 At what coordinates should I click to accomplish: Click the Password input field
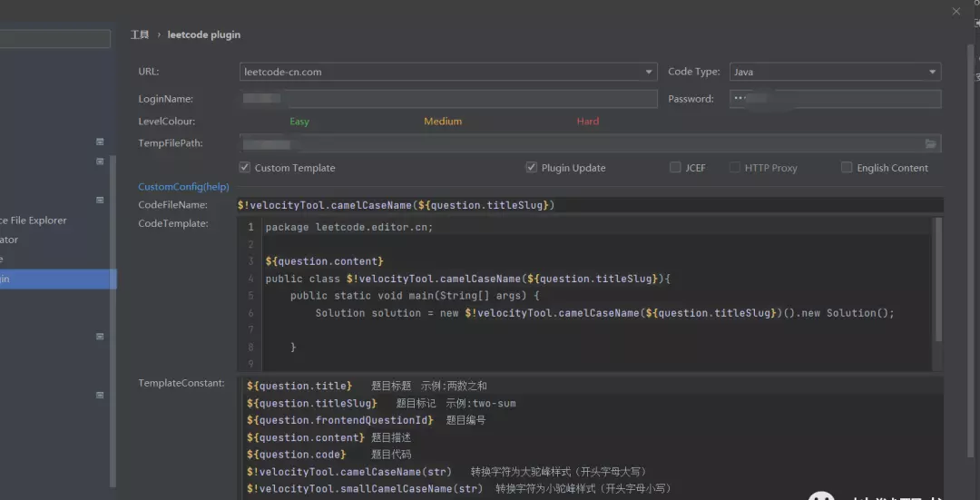835,99
